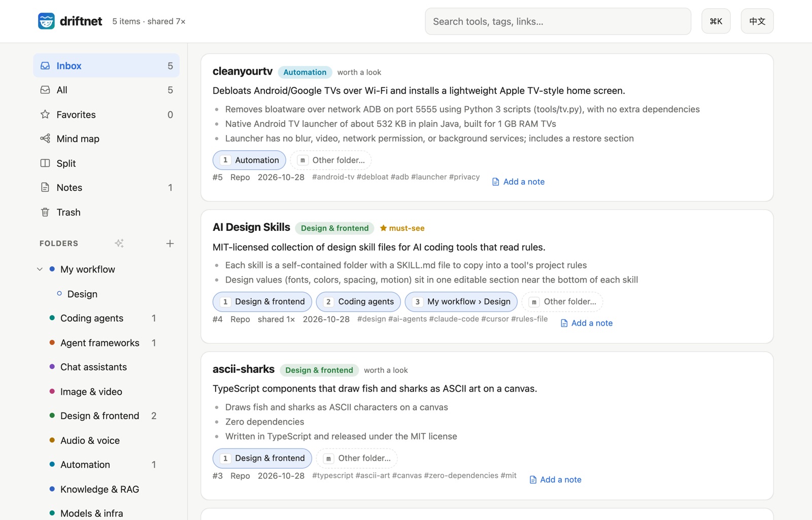Add a note to AI Design Skills

pyautogui.click(x=586, y=323)
